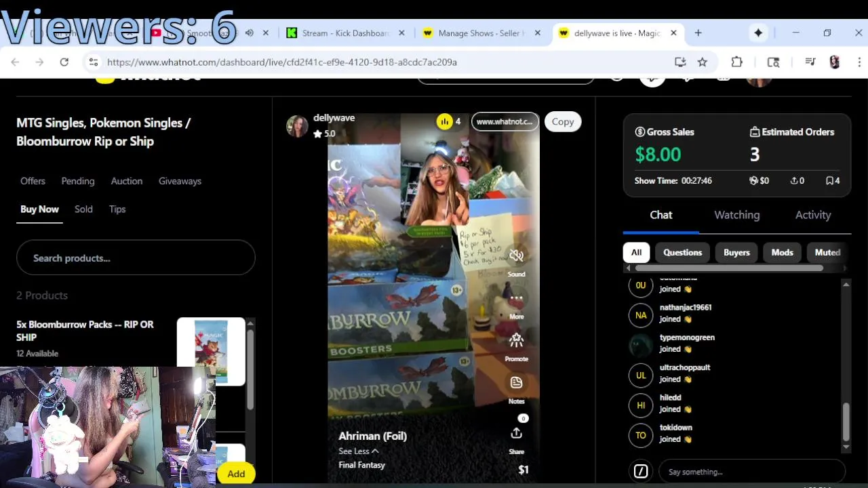The width and height of the screenshot is (868, 488).
Task: Unmute the stream with the Sound icon
Action: (516, 256)
